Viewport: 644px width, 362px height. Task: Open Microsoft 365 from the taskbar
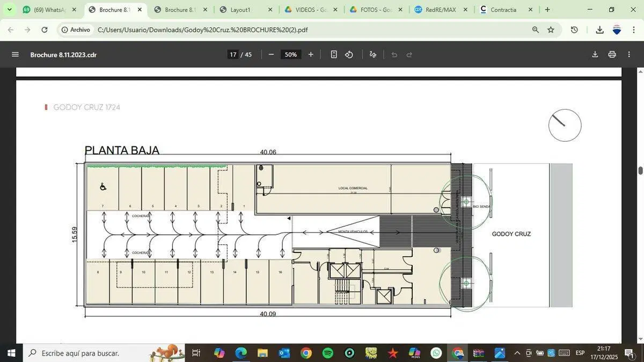click(x=414, y=353)
